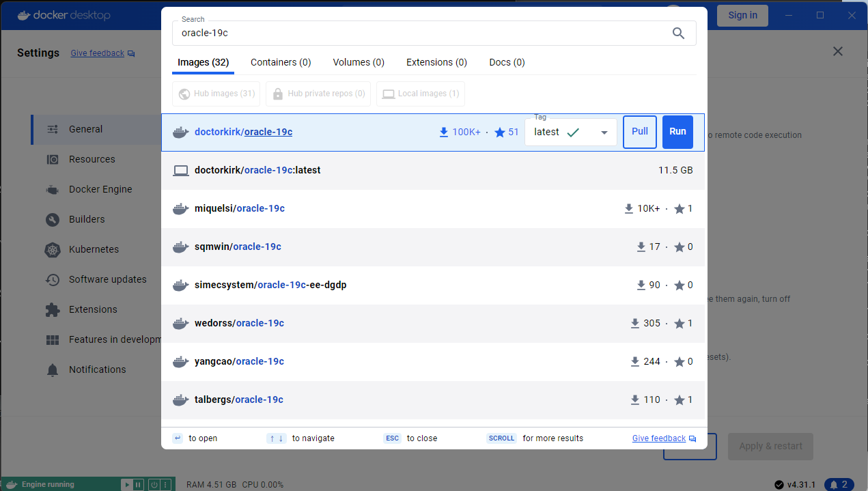Click the Features in development grid icon

(x=53, y=339)
